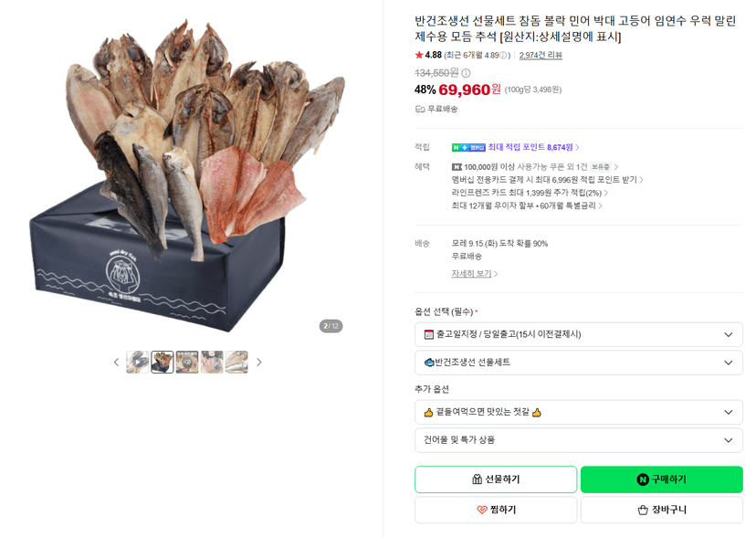This screenshot has width=756, height=537.
Task: Open the 출고일지정 shipping date dropdown
Action: pos(579,334)
